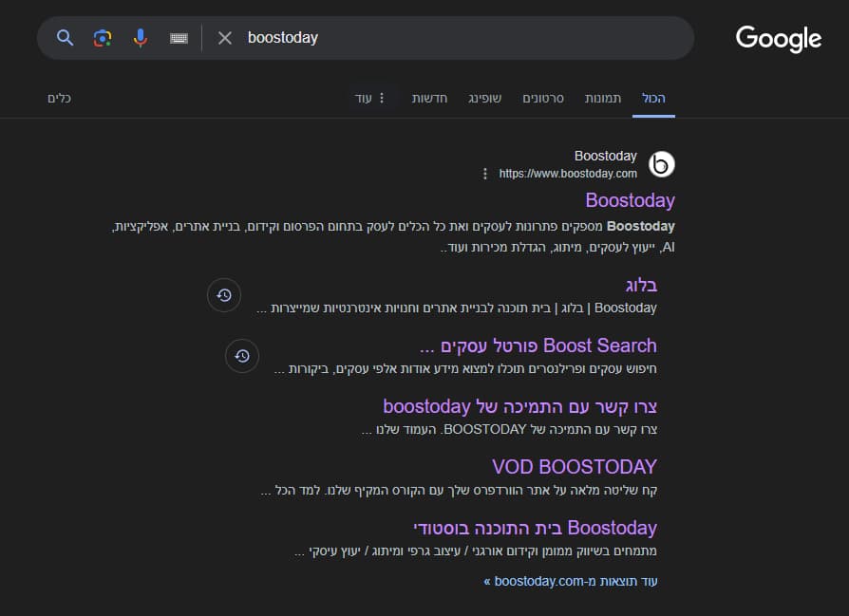This screenshot has width=849, height=616.
Task: Expand the עוד more options dropdown
Action: 370,98
